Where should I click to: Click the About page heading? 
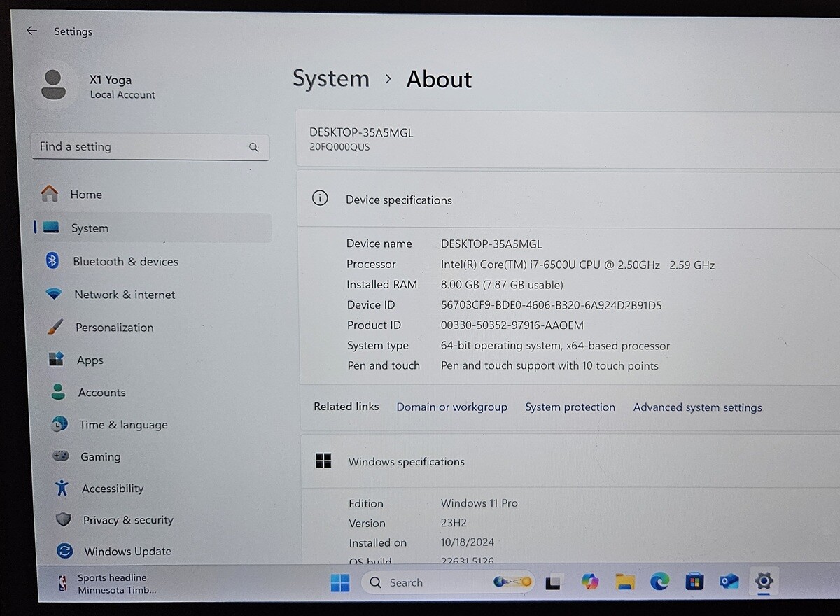pos(439,79)
